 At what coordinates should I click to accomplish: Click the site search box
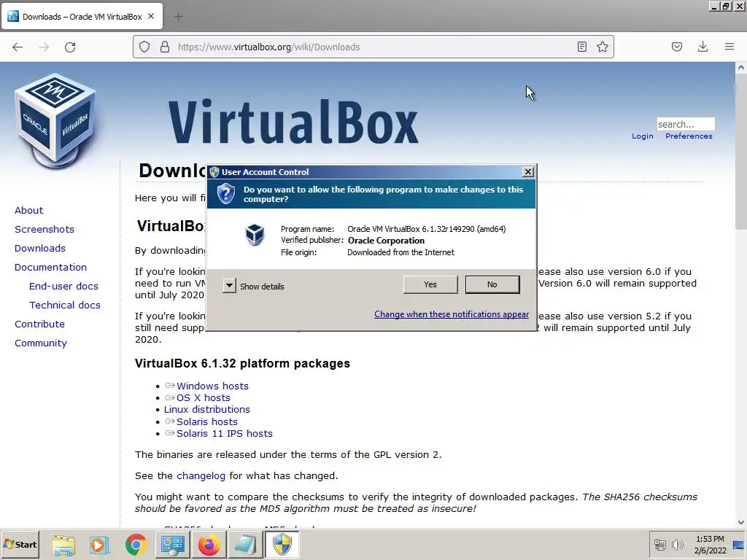(x=686, y=124)
